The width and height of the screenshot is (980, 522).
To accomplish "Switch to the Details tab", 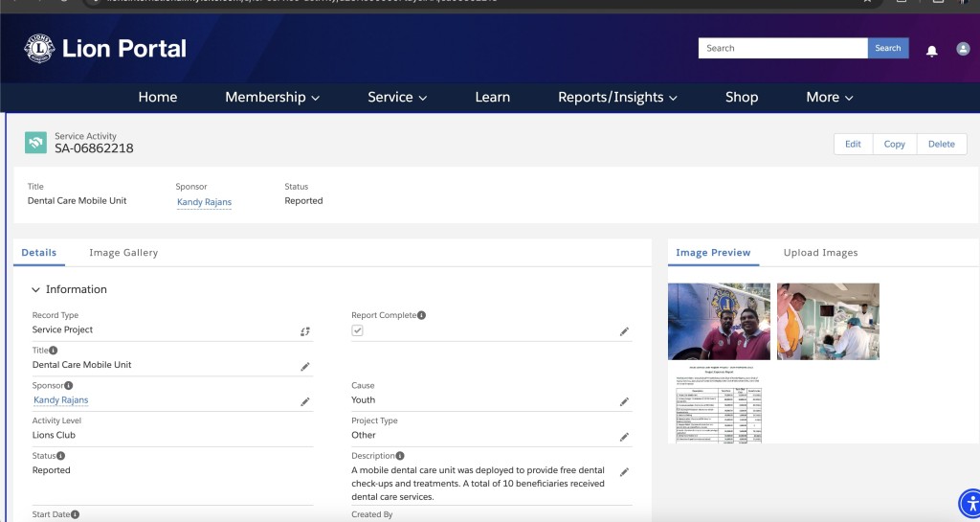I will pos(38,253).
